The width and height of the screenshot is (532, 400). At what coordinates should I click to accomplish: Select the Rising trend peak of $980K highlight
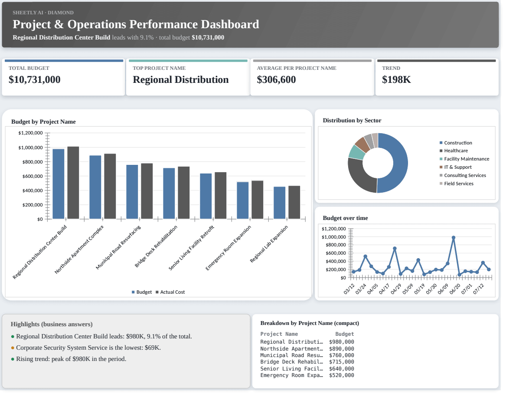tap(69, 359)
